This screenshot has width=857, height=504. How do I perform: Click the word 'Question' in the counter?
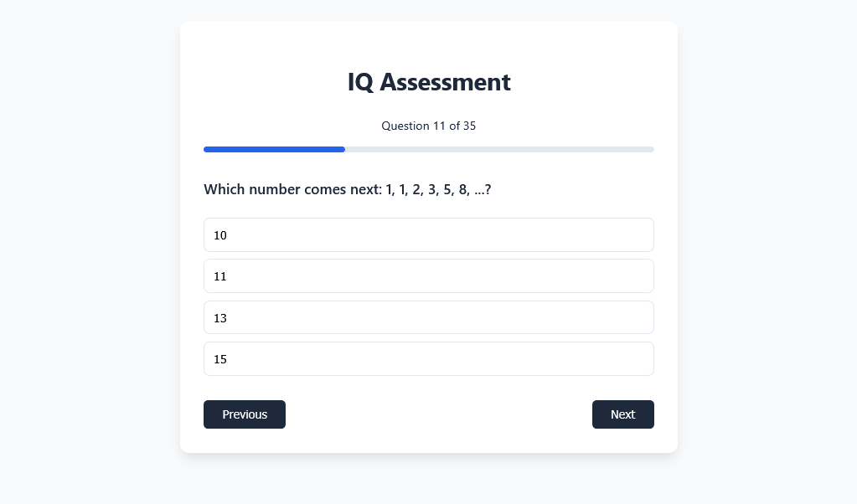point(405,126)
